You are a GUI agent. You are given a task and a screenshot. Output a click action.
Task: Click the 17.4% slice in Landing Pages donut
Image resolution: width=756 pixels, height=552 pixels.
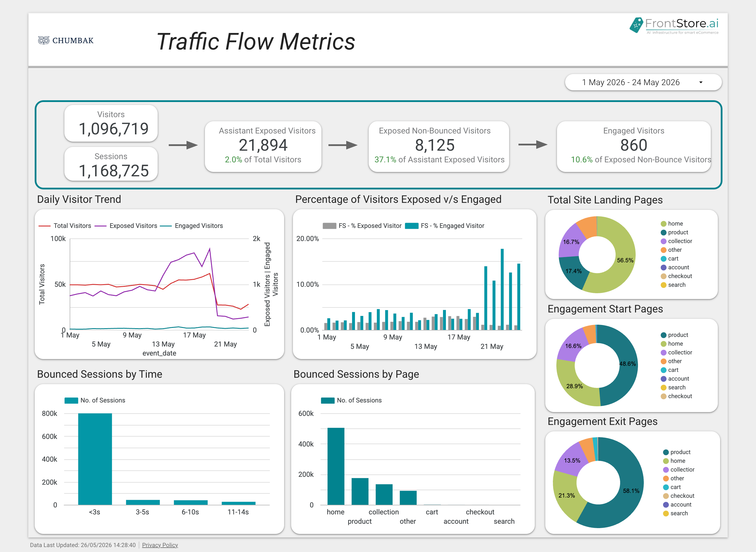point(573,271)
